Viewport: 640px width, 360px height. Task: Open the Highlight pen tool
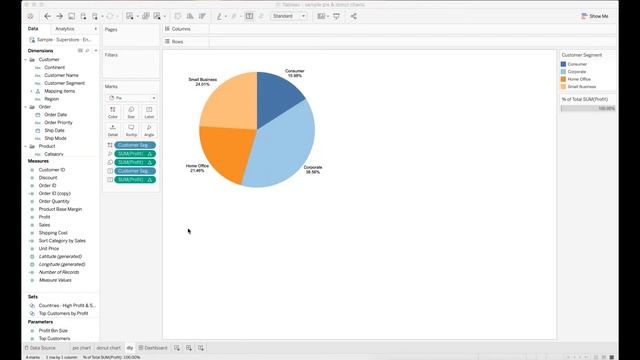(220, 16)
